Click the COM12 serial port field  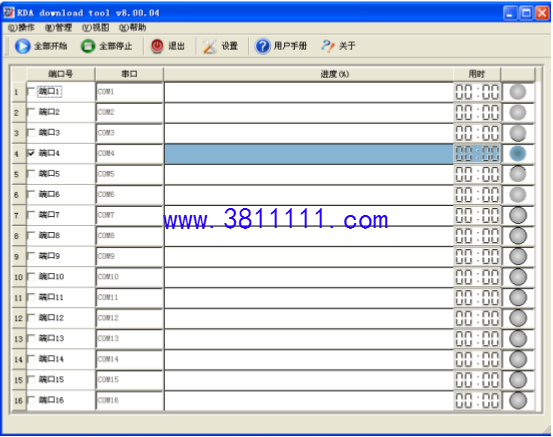click(129, 318)
